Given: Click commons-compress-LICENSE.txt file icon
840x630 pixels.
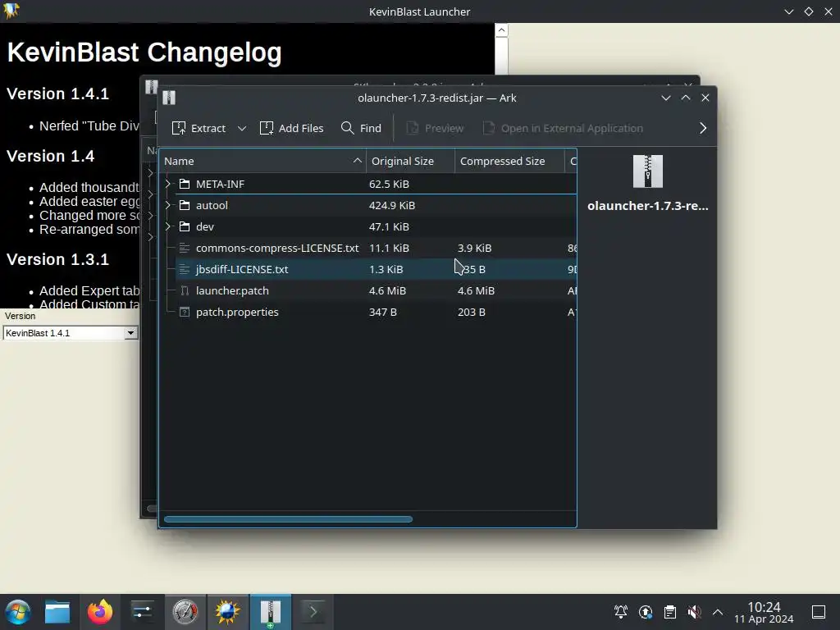Looking at the screenshot, I should (185, 248).
